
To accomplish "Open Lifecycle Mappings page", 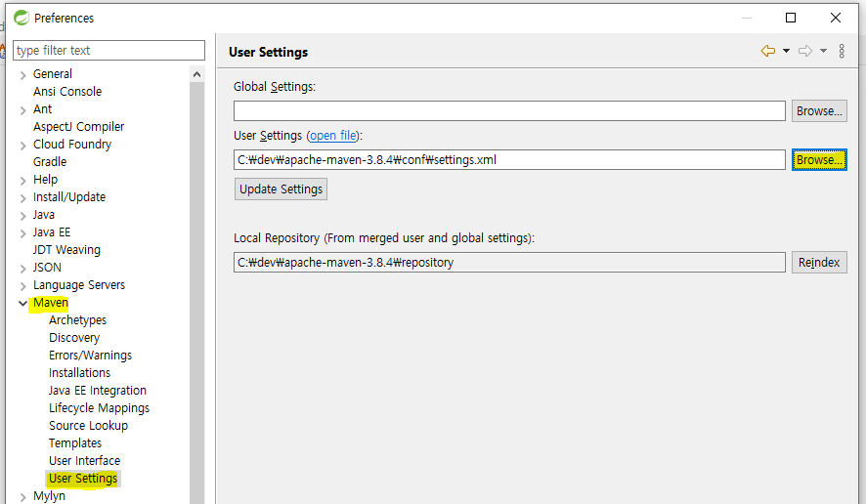I will coord(99,408).
